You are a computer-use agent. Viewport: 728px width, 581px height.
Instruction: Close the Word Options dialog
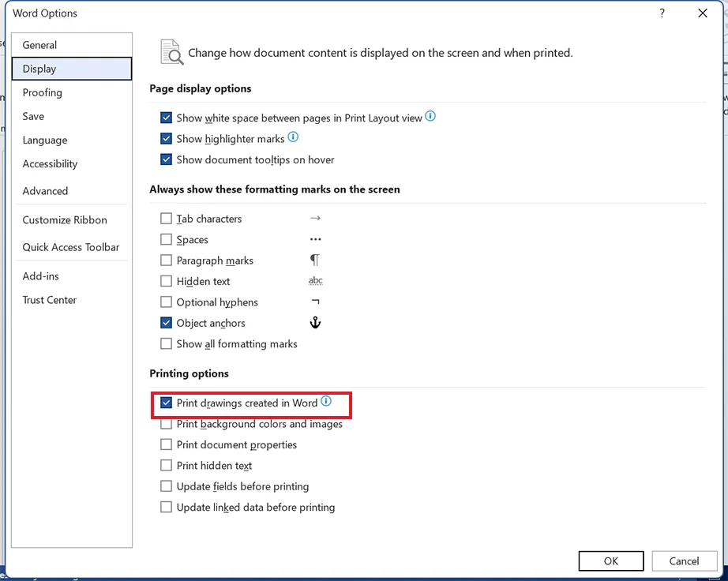703,13
